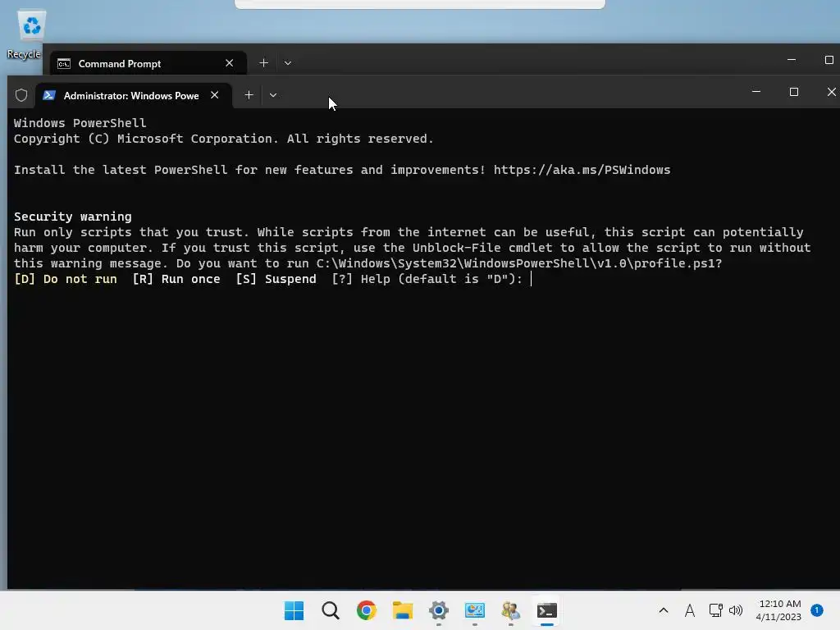
Task: Open the notification badge in the tray
Action: coord(817,610)
